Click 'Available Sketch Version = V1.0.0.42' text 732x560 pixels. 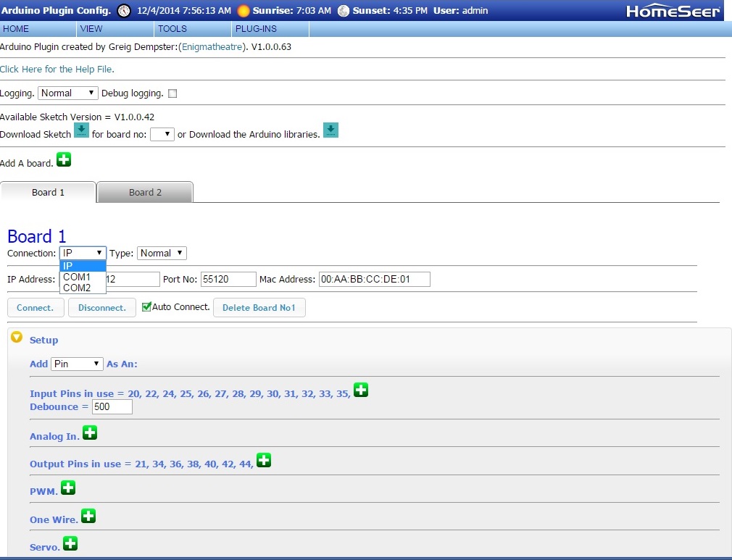coord(77,117)
